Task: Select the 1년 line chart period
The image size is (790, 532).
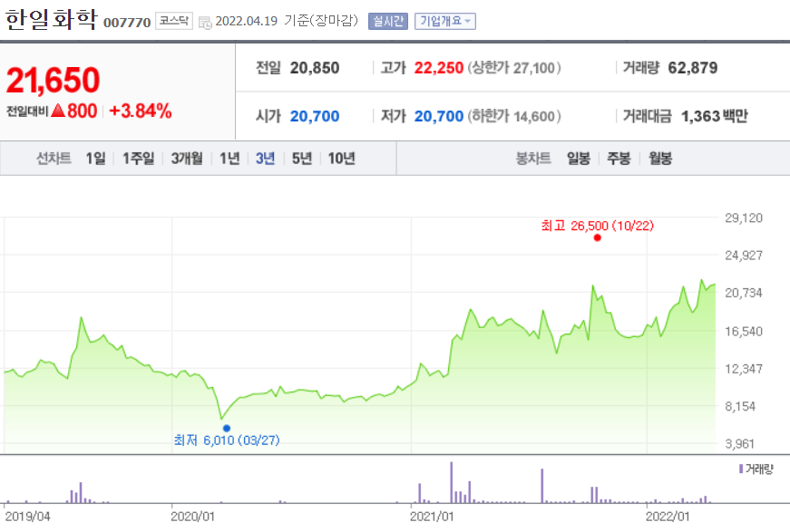Action: [x=229, y=159]
